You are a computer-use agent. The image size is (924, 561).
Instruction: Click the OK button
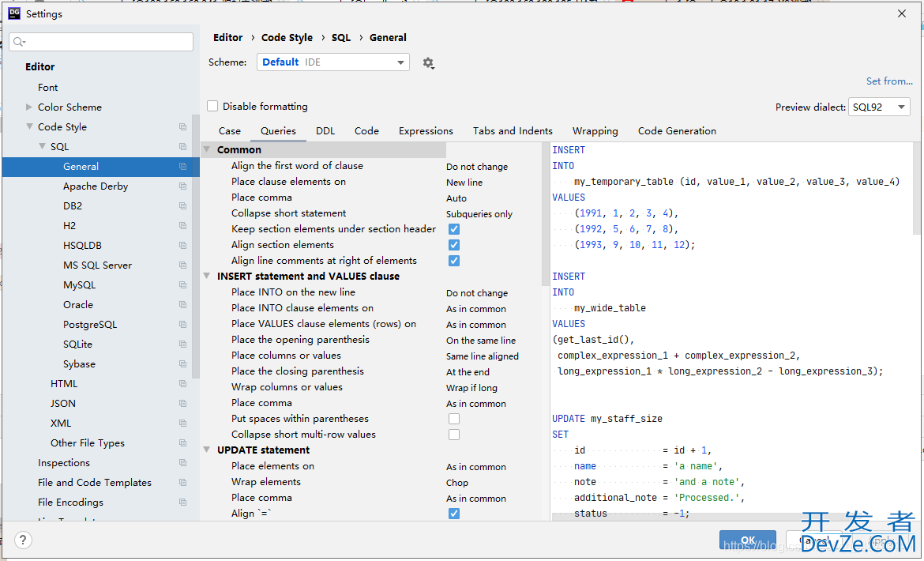[748, 540]
